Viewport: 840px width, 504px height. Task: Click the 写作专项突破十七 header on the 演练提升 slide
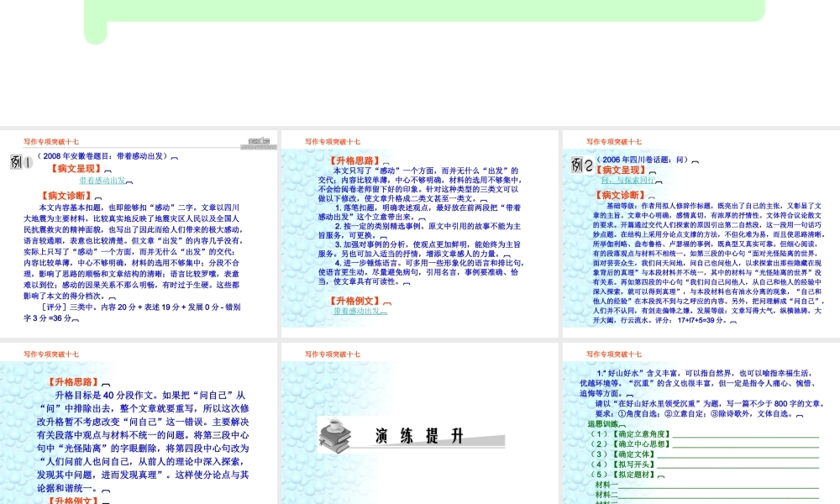point(333,354)
